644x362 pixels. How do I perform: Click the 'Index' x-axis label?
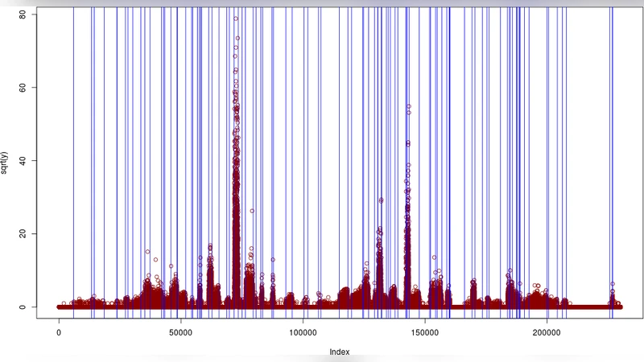point(339,352)
